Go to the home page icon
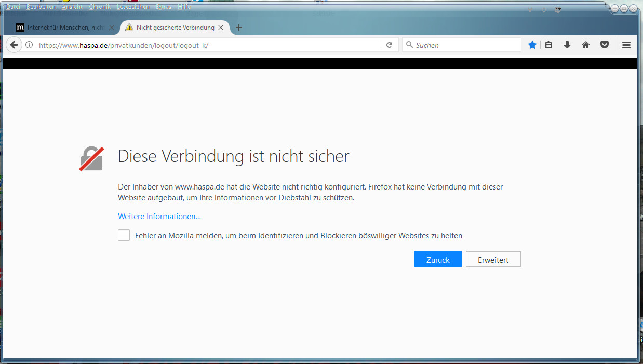This screenshot has width=643, height=364. pos(586,45)
